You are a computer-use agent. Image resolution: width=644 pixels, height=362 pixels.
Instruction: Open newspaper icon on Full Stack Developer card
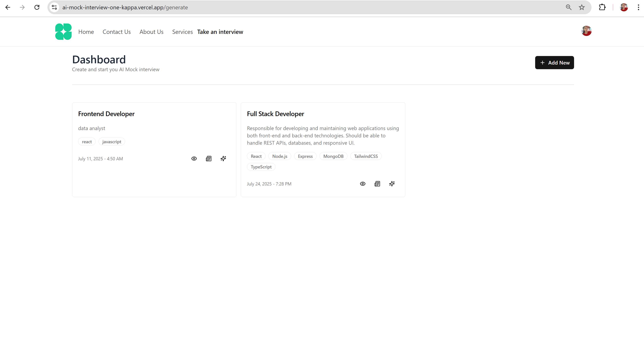377,184
